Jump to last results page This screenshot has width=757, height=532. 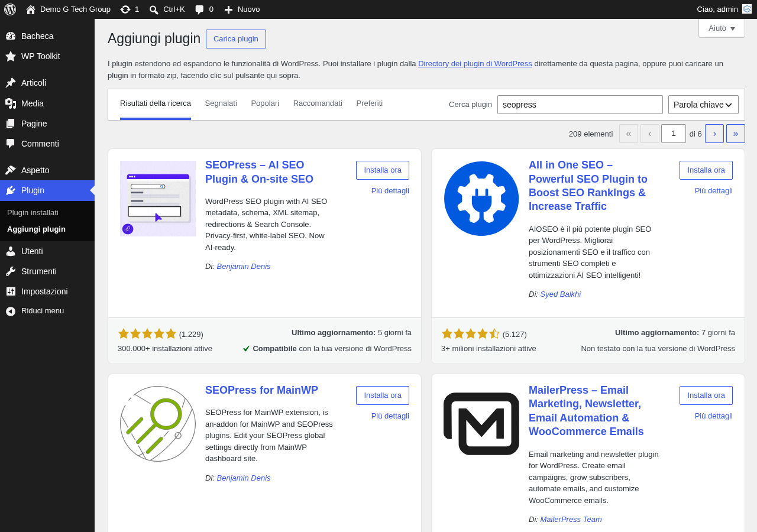click(x=736, y=134)
